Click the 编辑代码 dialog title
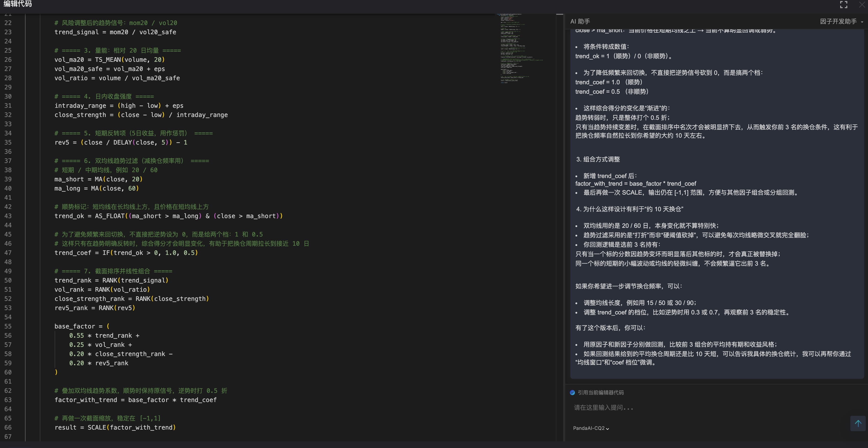Screen dimensions: 868x448 (x=18, y=4)
